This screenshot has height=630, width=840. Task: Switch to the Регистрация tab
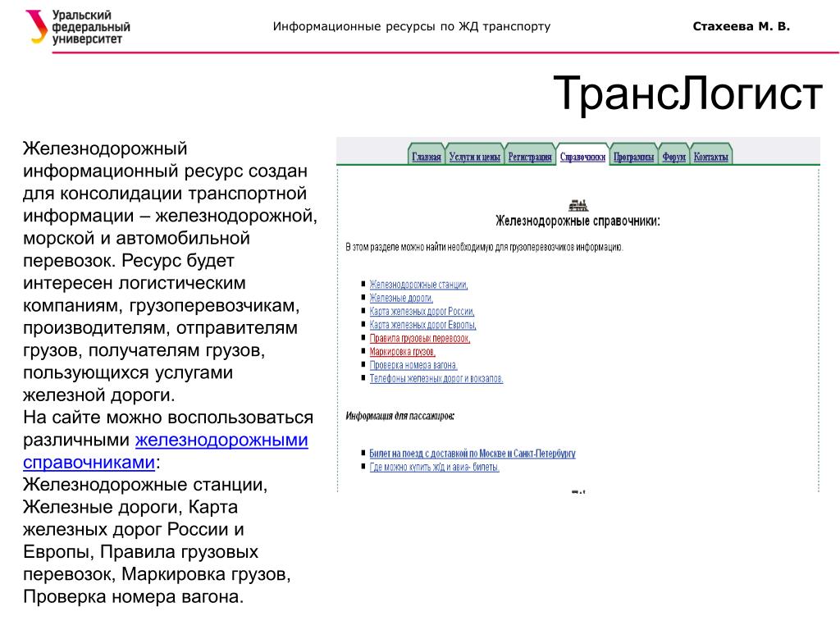[530, 156]
